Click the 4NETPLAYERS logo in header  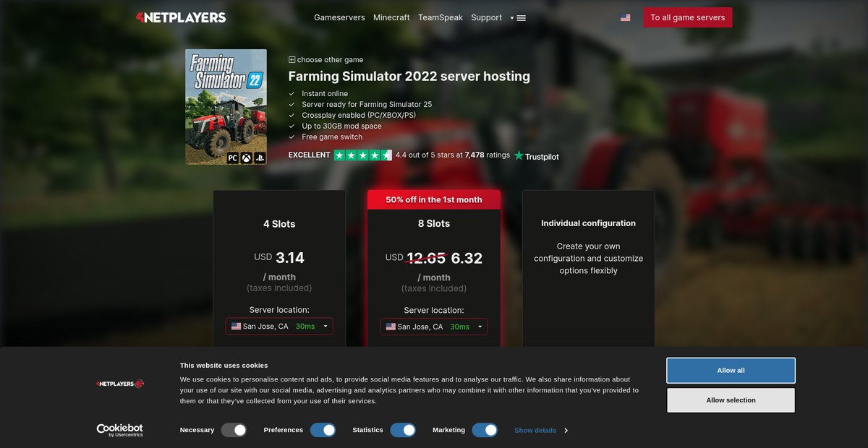pos(181,17)
